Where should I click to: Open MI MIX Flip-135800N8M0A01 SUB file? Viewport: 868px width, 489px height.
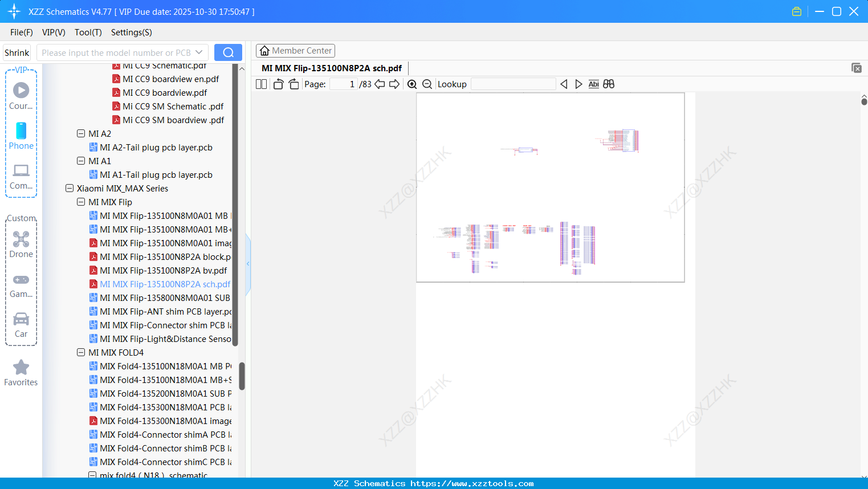coord(160,298)
